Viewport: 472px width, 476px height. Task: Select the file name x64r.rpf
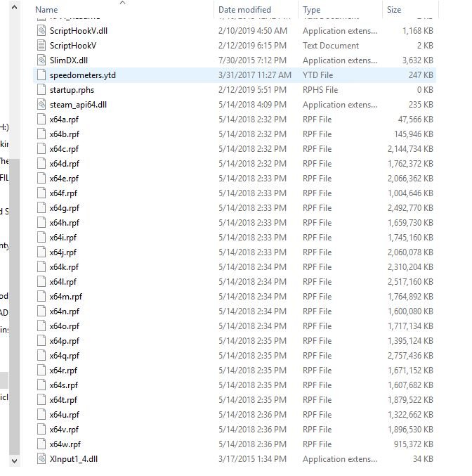pyautogui.click(x=63, y=371)
